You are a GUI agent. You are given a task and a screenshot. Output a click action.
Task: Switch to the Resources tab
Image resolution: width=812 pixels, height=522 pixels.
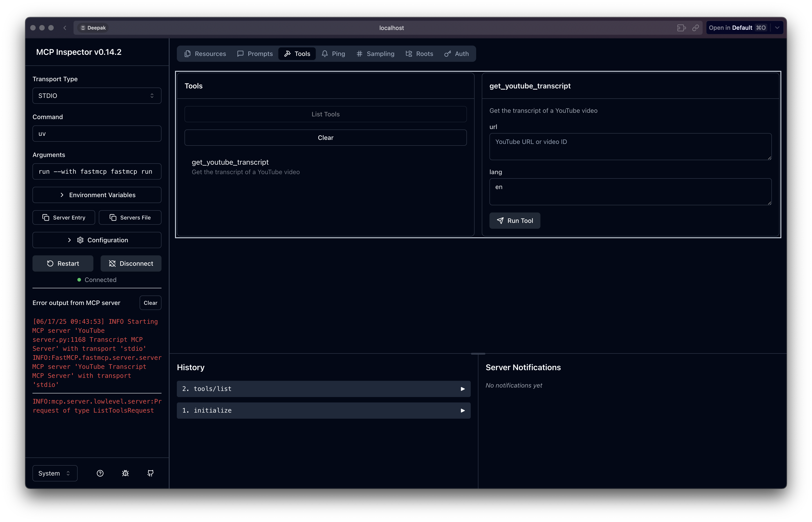[x=205, y=53]
